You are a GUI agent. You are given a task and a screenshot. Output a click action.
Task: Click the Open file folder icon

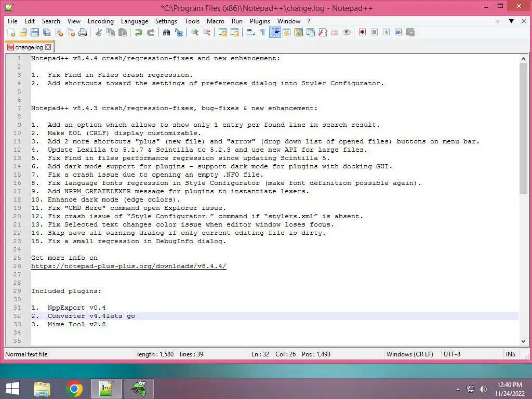pos(23,32)
